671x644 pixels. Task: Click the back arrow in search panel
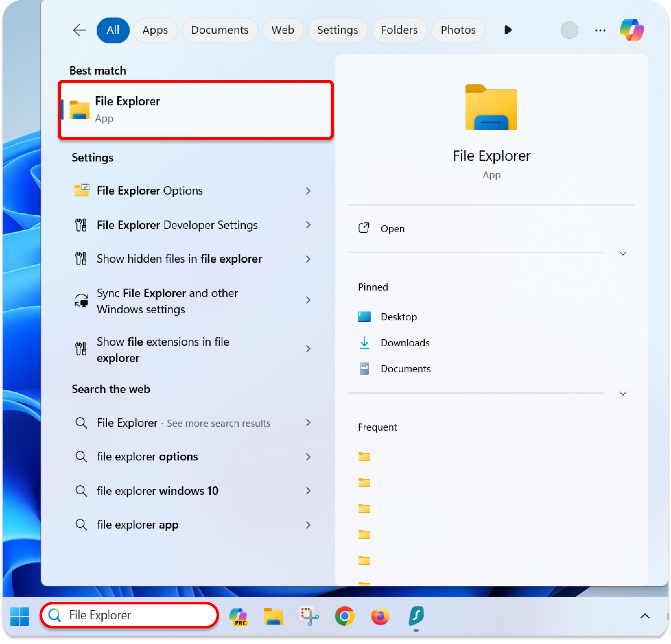tap(79, 30)
